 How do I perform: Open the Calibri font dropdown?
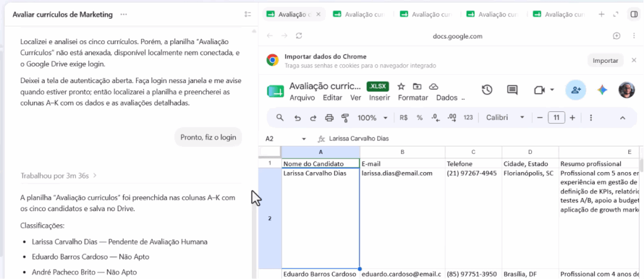505,118
